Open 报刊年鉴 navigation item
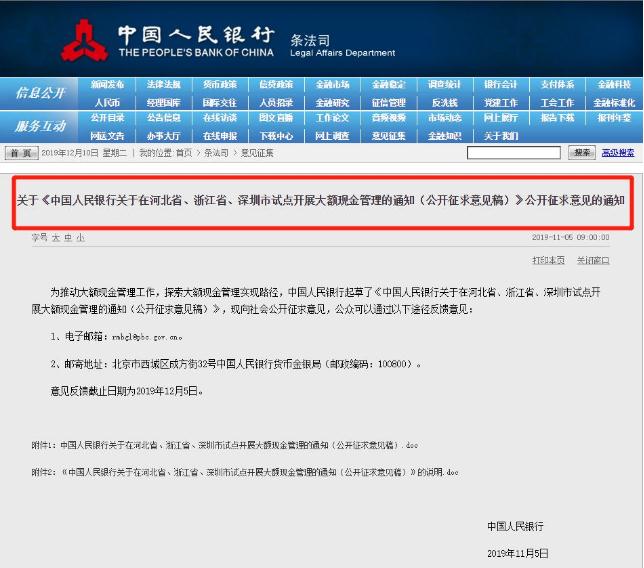Screen dimensions: 644x568 pyautogui.click(x=614, y=118)
